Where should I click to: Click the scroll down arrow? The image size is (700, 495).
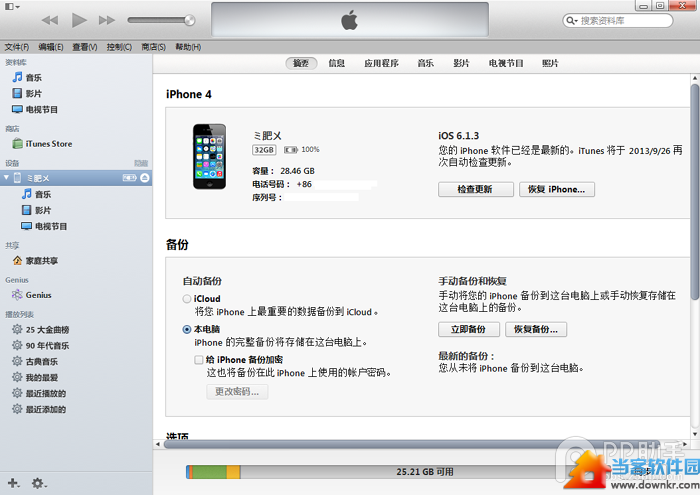[x=695, y=434]
